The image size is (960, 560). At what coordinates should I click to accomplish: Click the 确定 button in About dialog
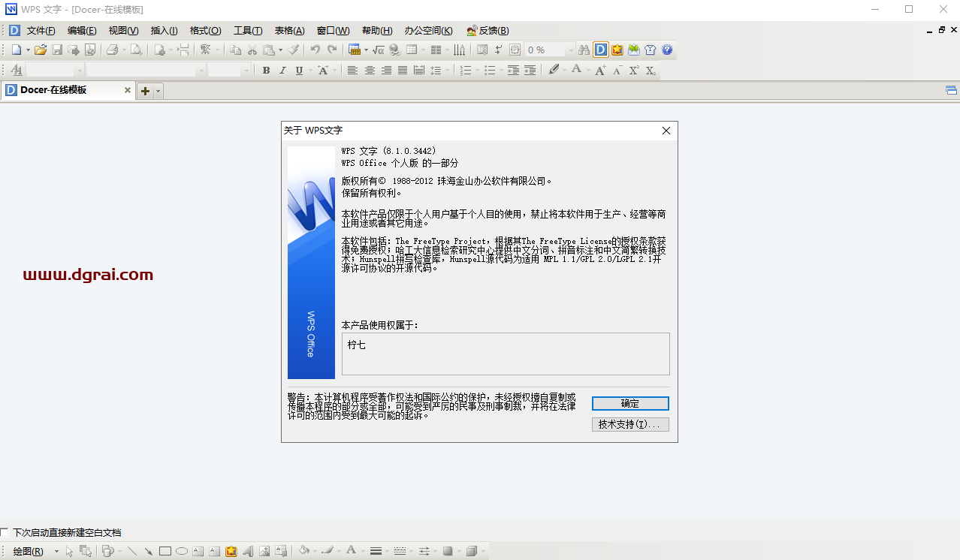coord(629,404)
